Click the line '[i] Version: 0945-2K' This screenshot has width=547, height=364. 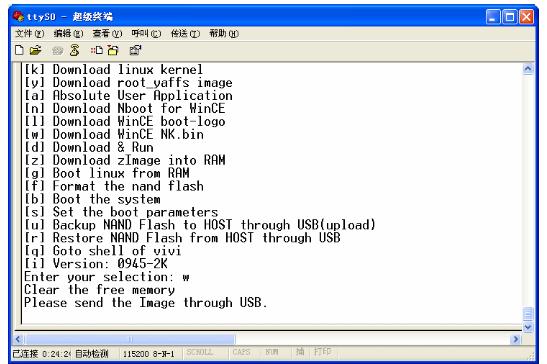pyautogui.click(x=96, y=263)
